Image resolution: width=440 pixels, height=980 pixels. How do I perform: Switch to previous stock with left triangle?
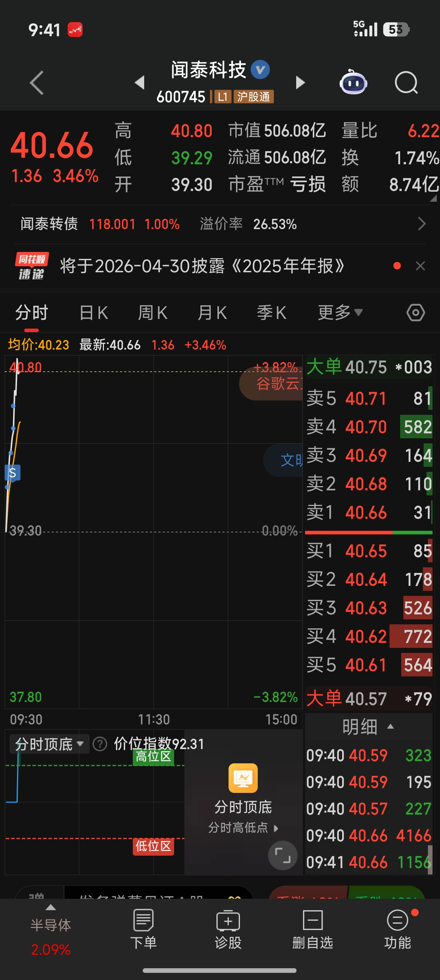click(x=140, y=82)
